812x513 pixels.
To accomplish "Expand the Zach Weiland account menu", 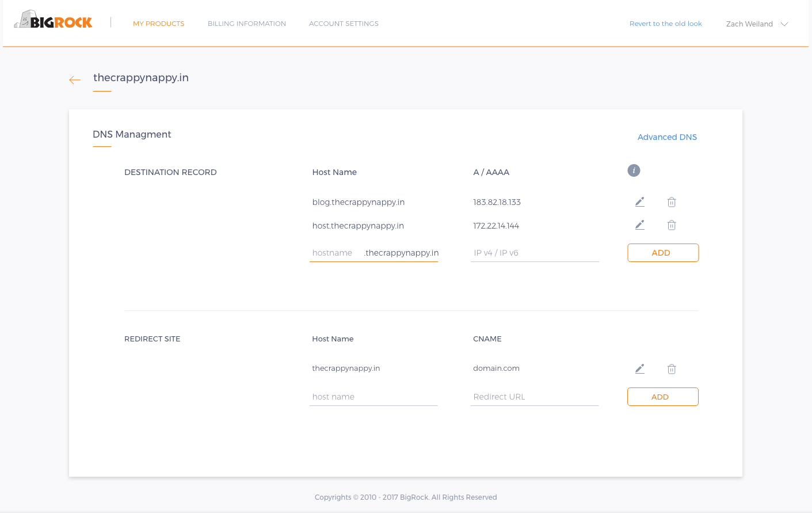I will point(757,24).
